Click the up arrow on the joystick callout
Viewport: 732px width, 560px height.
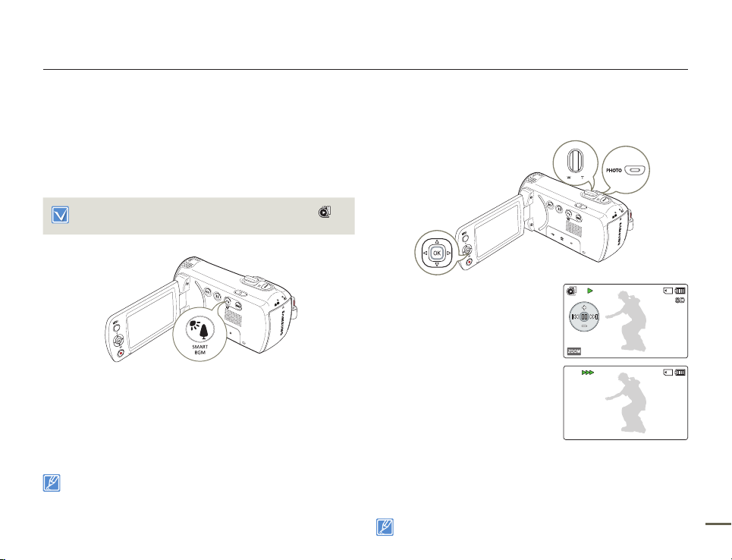point(436,241)
